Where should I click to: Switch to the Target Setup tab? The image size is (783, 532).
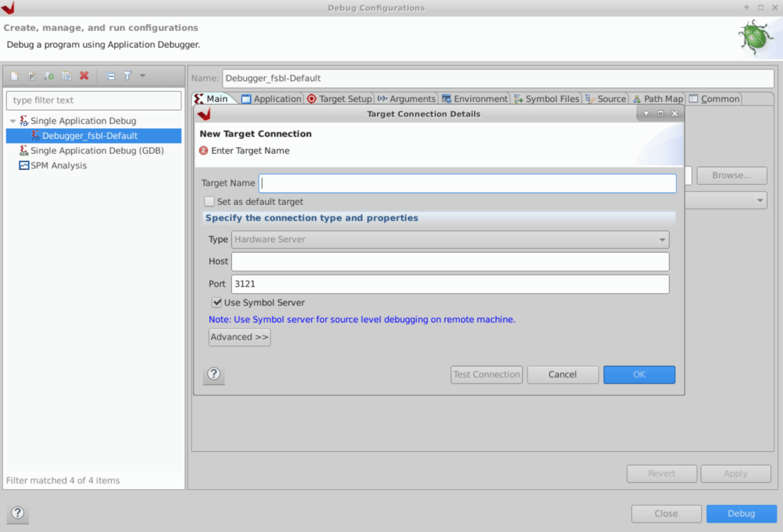339,99
